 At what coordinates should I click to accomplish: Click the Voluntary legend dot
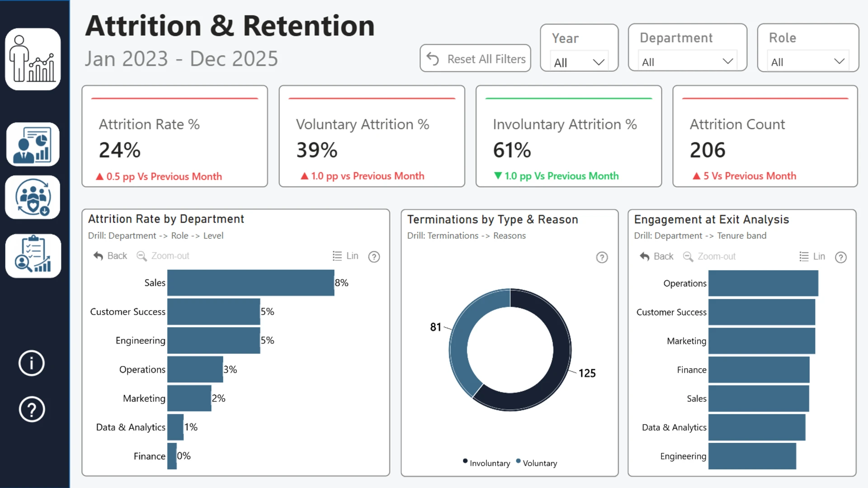click(519, 461)
